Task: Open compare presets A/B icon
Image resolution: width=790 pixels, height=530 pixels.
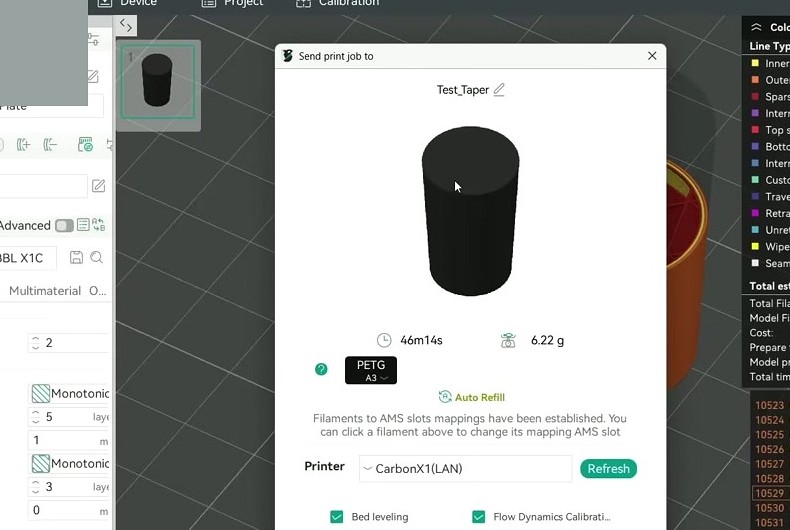Action: 99,225
